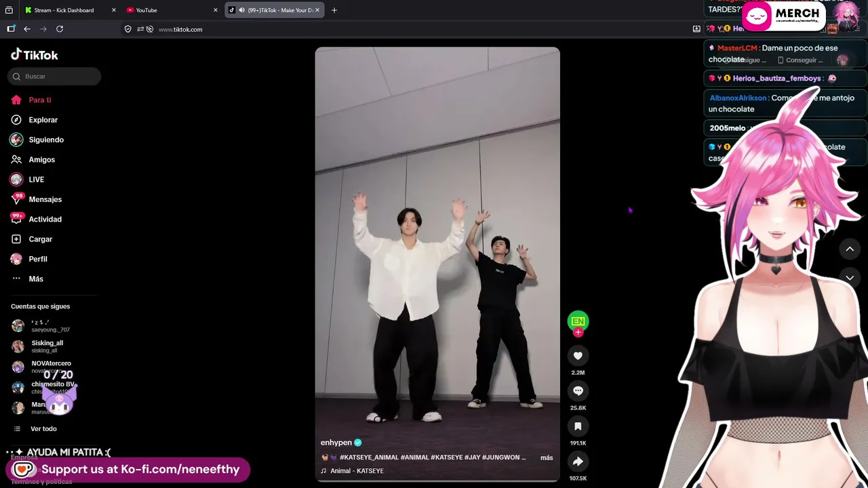Image resolution: width=868 pixels, height=488 pixels.
Task: Open the browser workspace icon left of back
Action: (x=11, y=29)
